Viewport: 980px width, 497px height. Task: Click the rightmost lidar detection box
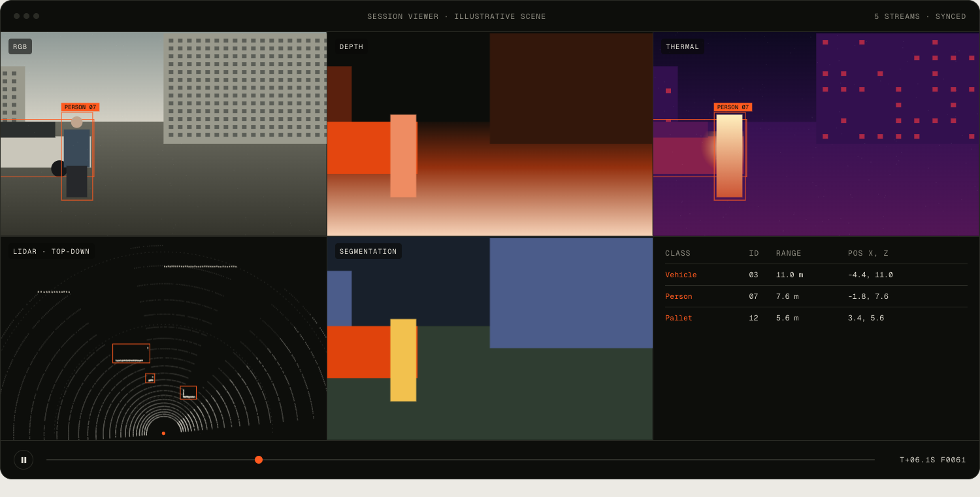click(x=188, y=392)
